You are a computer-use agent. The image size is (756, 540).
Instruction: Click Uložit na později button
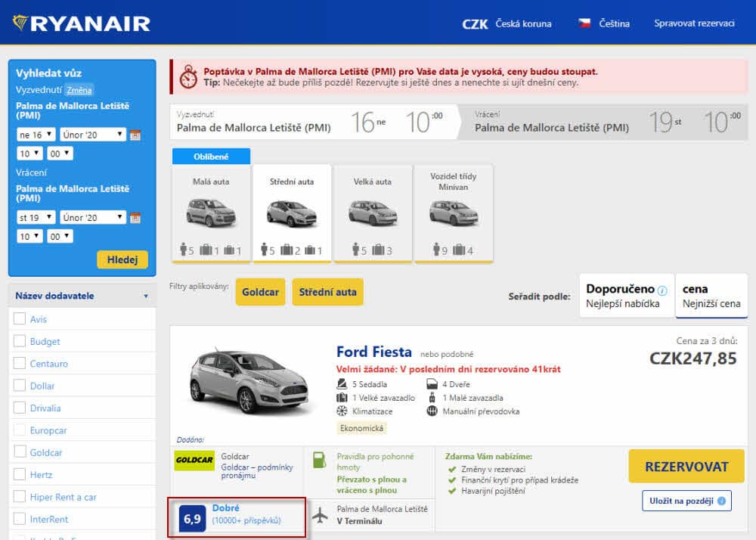(686, 501)
